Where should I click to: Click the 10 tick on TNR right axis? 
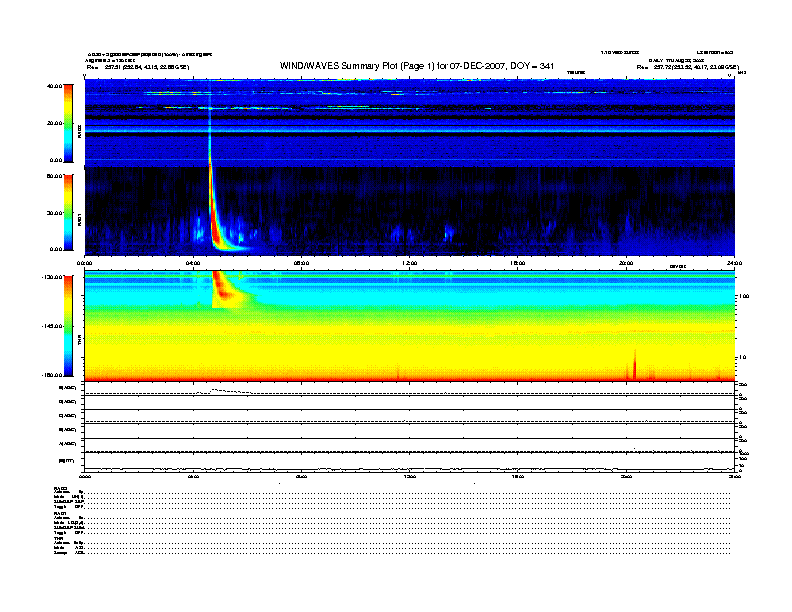743,357
